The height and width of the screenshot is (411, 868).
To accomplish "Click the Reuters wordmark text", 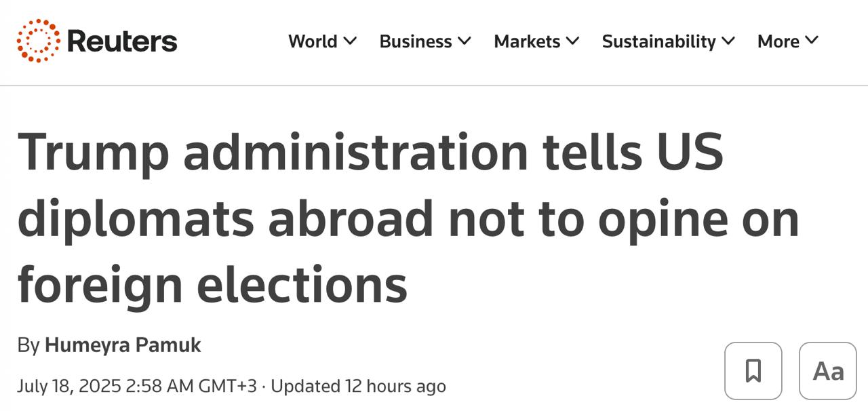I will click(x=122, y=41).
